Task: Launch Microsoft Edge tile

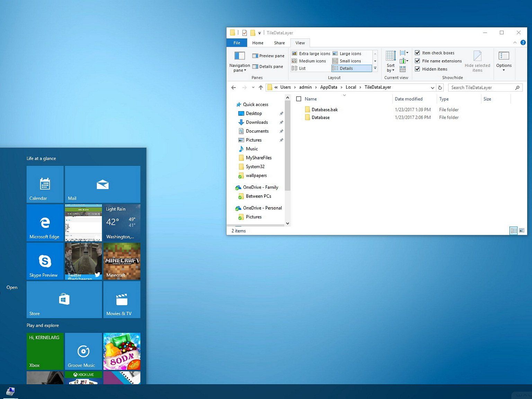Action: [45, 223]
